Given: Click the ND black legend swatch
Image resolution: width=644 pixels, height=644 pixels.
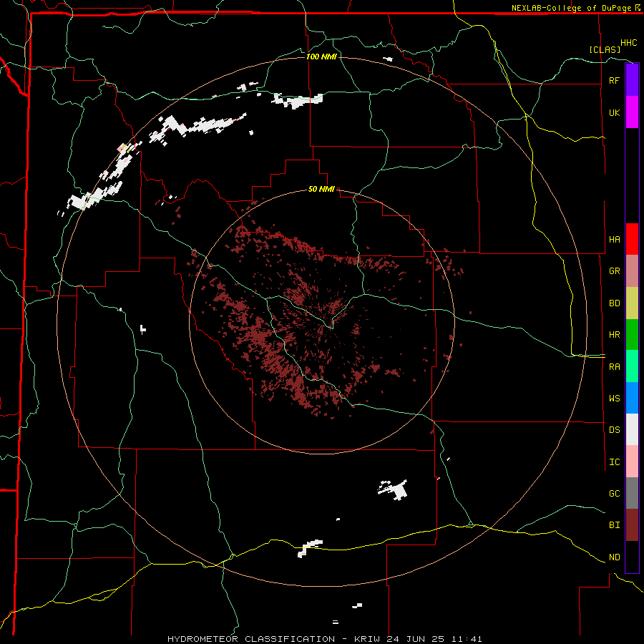Looking at the screenshot, I should pos(632,557).
